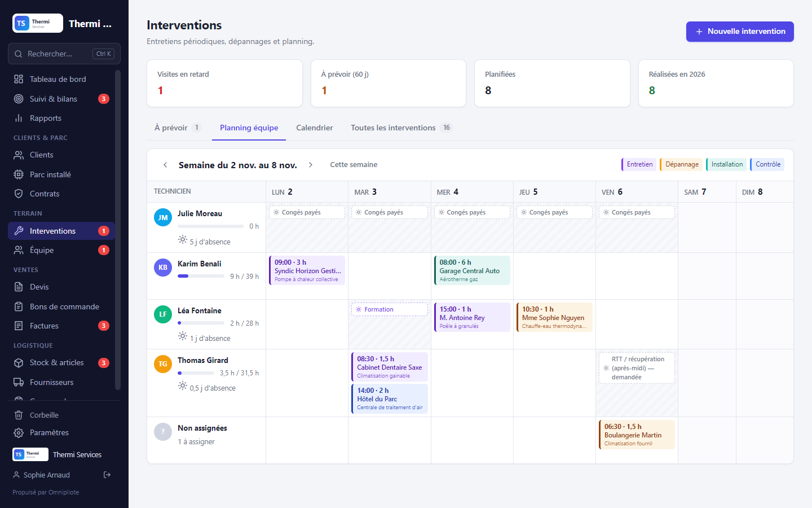812x508 pixels.
Task: Go to next week with right chevron
Action: point(311,165)
